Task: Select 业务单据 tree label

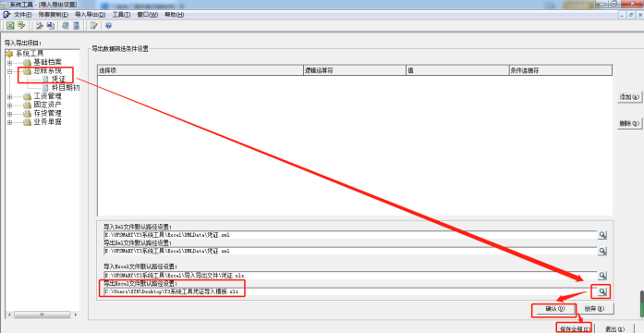Action: (x=47, y=122)
